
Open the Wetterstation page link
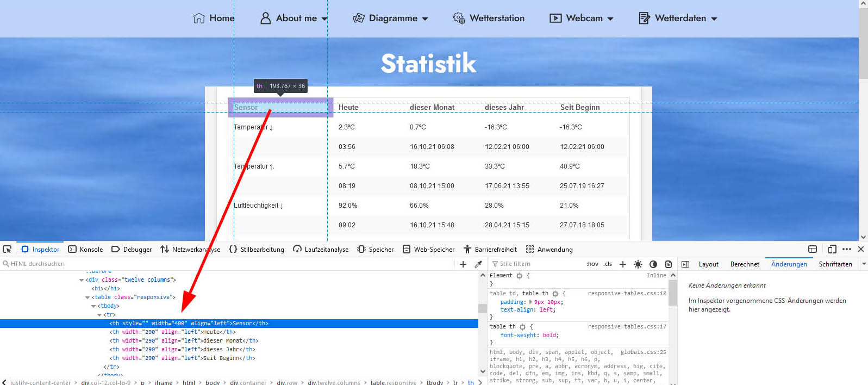489,18
